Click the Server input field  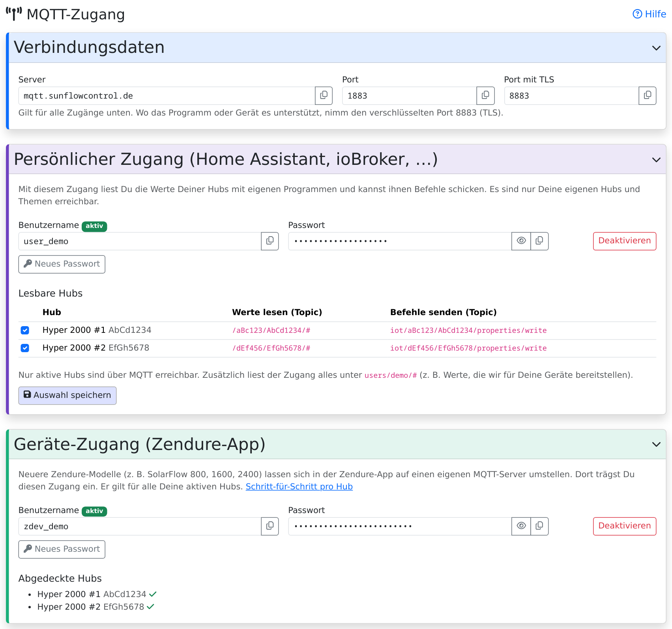click(x=167, y=95)
